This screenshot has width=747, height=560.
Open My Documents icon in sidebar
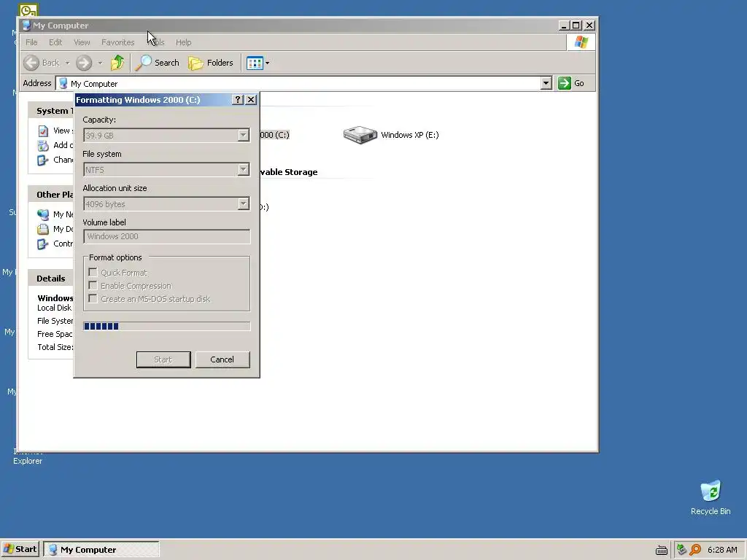click(x=43, y=229)
